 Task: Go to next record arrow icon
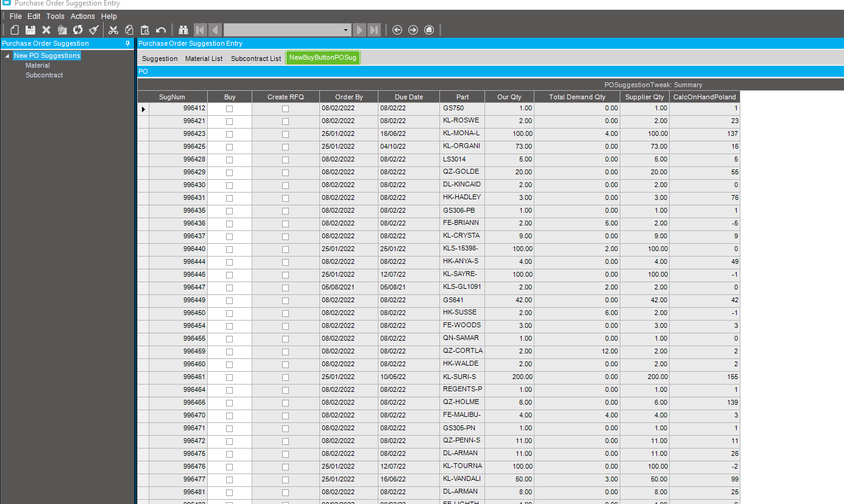[x=360, y=30]
